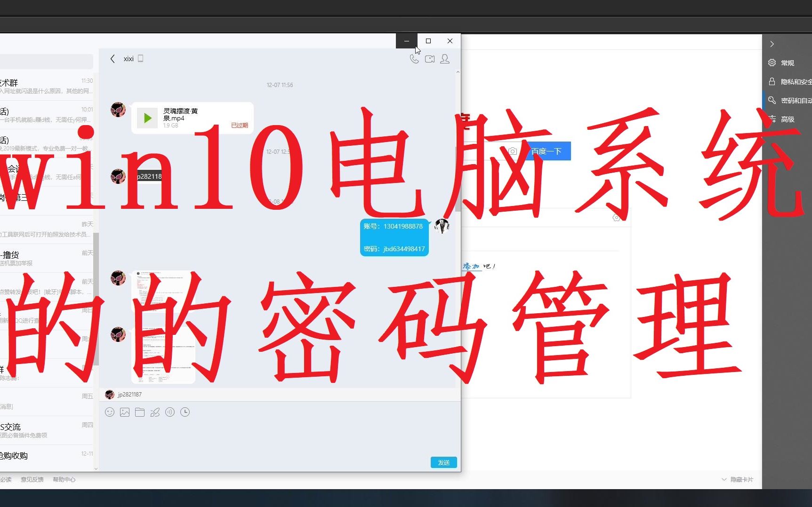This screenshot has width=812, height=507.
Task: Open 常规 settings section
Action: click(787, 63)
